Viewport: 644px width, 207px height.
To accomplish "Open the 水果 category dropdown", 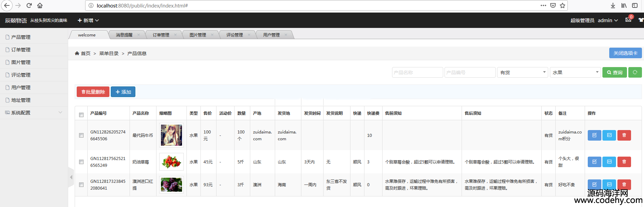I will 575,72.
